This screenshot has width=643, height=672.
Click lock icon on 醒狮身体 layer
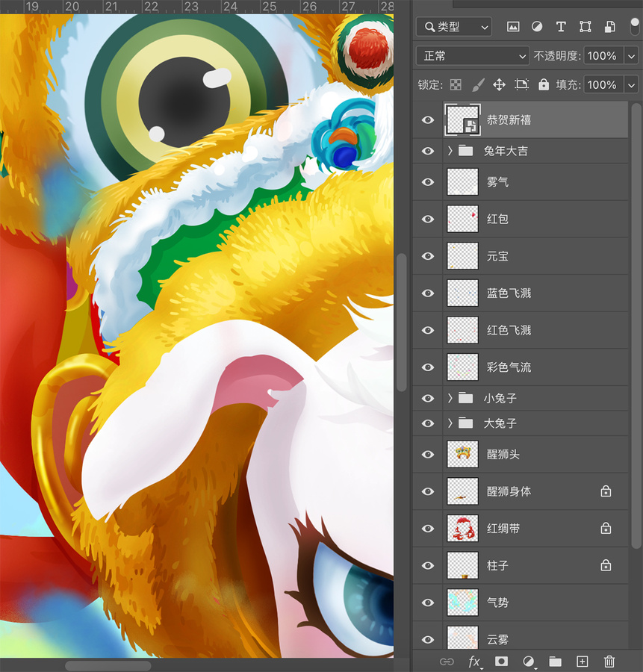(606, 491)
